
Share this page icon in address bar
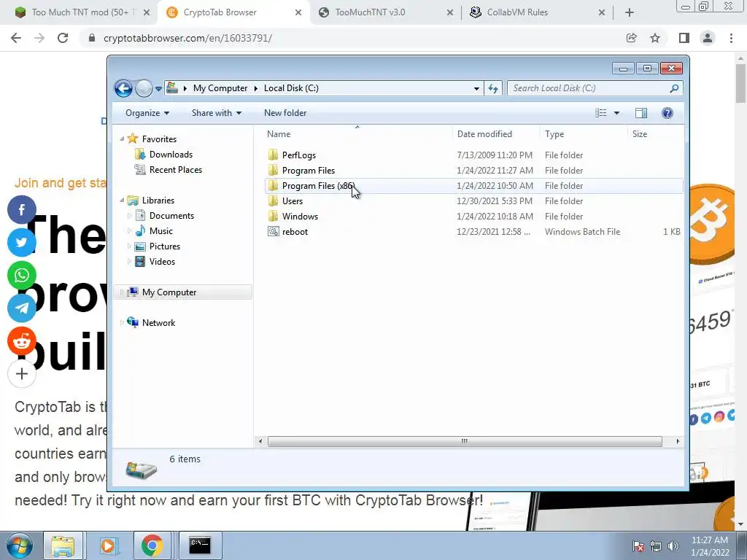[632, 38]
